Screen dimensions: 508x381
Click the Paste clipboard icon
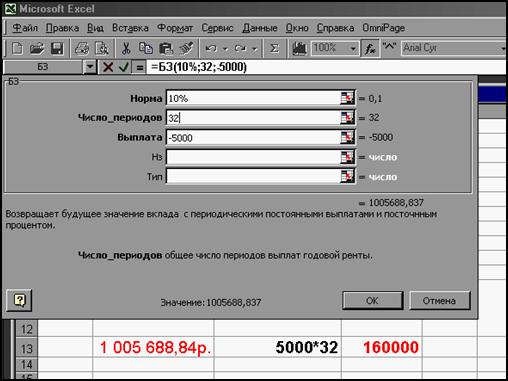tap(166, 49)
